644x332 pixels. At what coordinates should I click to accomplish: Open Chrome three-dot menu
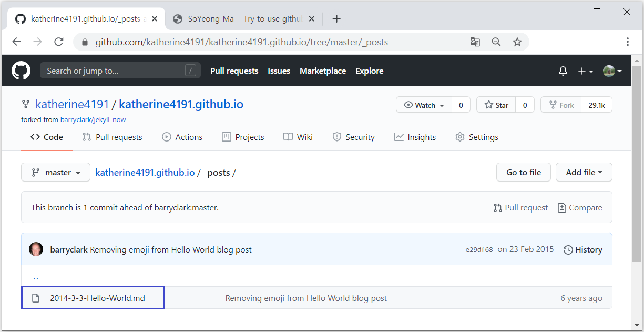(628, 42)
